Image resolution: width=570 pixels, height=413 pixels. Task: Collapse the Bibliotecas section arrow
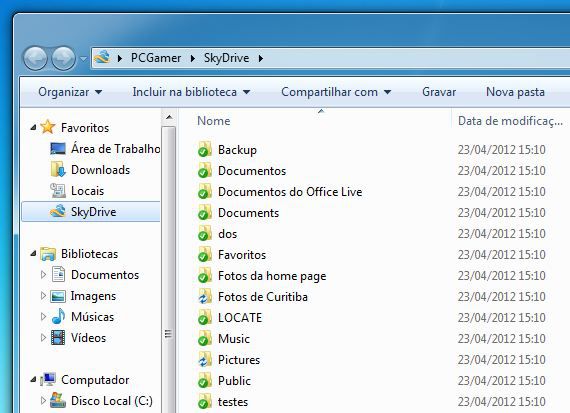point(33,253)
